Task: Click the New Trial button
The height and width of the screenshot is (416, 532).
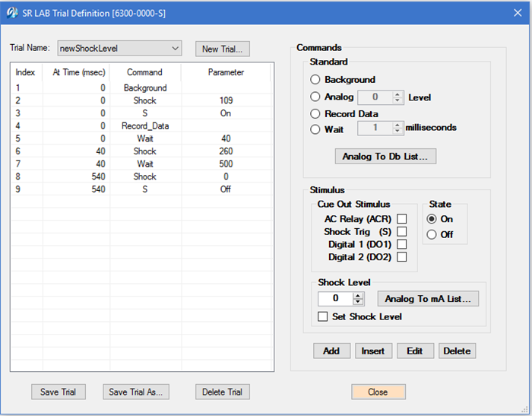Action: click(x=222, y=49)
